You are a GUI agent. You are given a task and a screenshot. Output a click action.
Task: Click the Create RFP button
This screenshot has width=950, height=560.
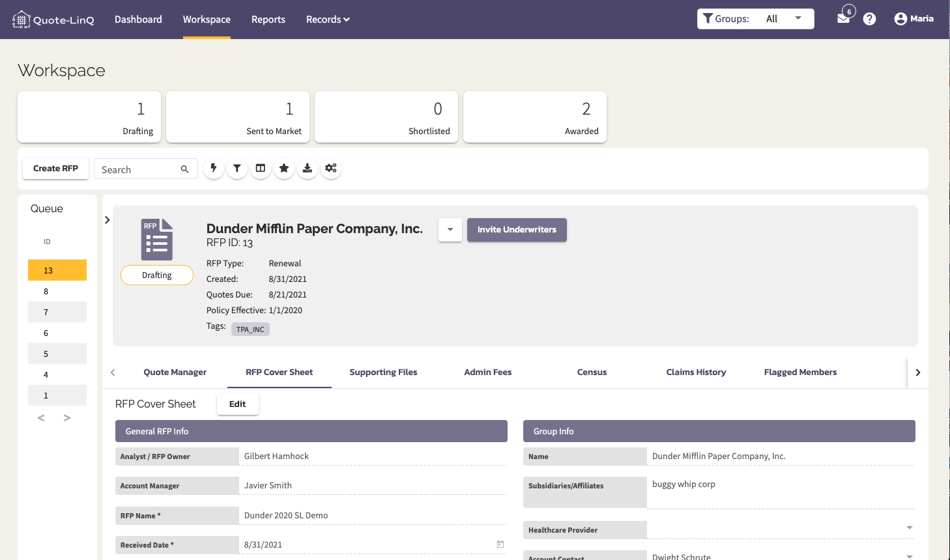point(56,169)
